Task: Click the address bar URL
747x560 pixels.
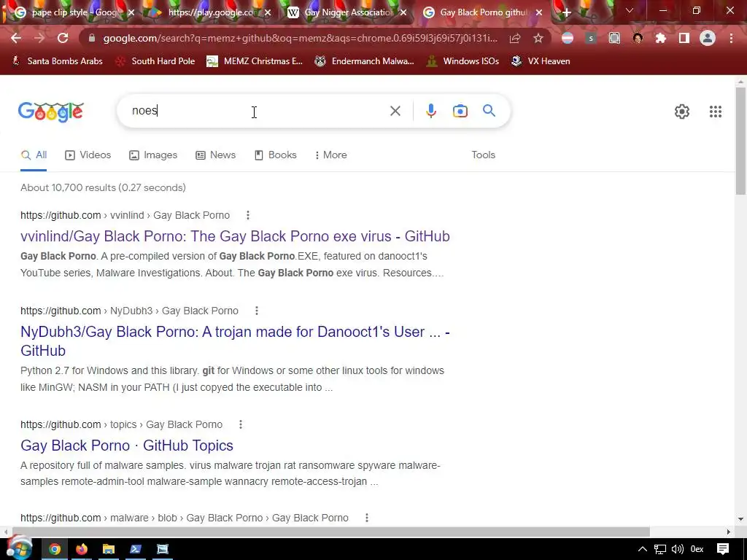Action: [300, 39]
